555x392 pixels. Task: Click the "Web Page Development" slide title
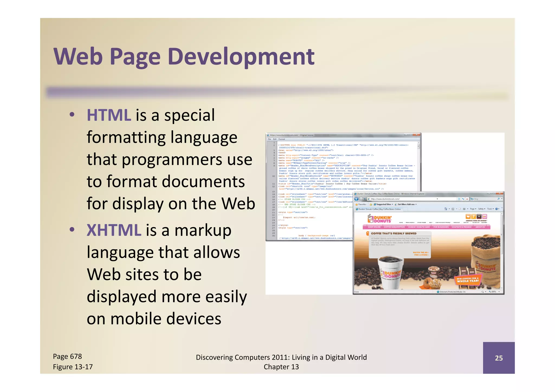coord(184,57)
